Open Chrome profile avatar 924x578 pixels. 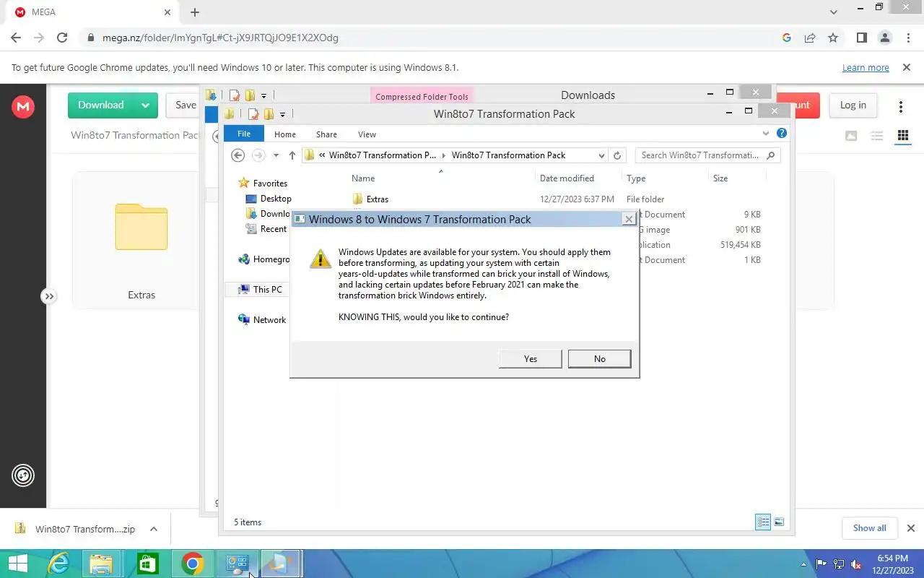[884, 38]
